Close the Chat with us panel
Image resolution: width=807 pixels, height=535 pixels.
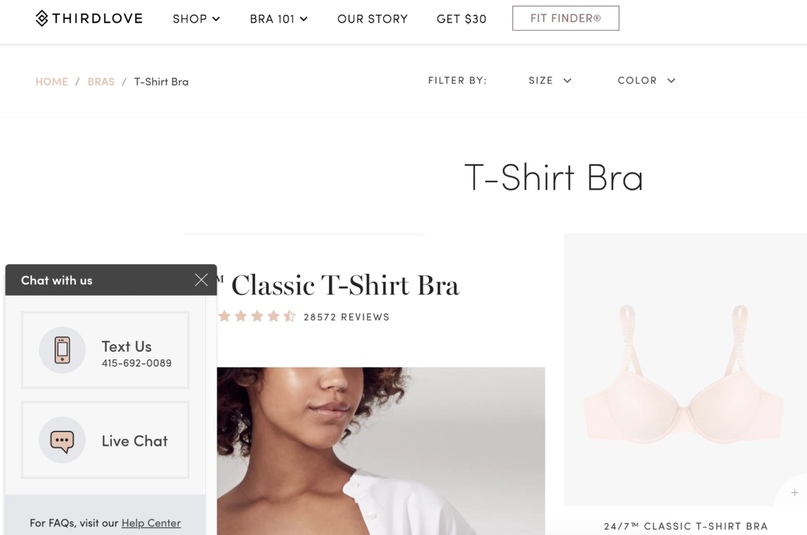201,280
